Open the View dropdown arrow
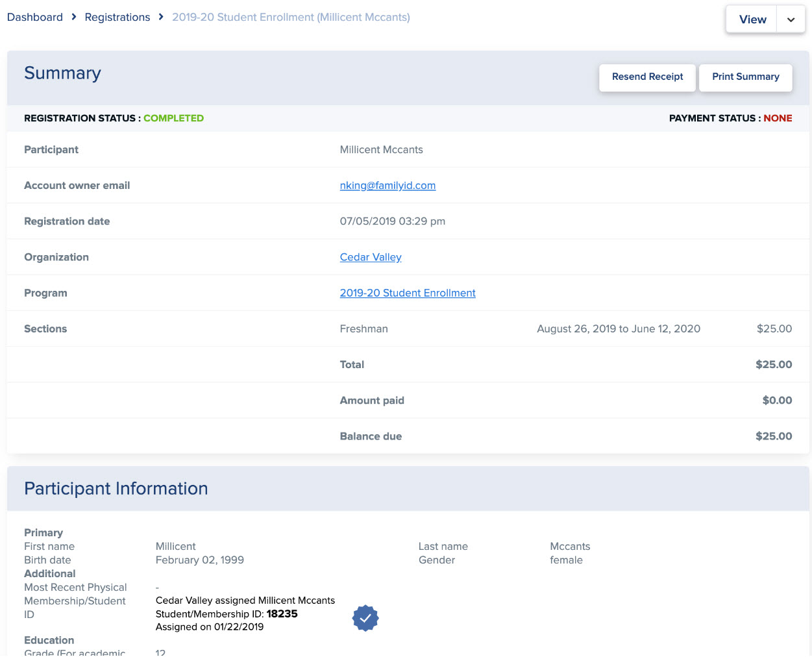 [791, 19]
